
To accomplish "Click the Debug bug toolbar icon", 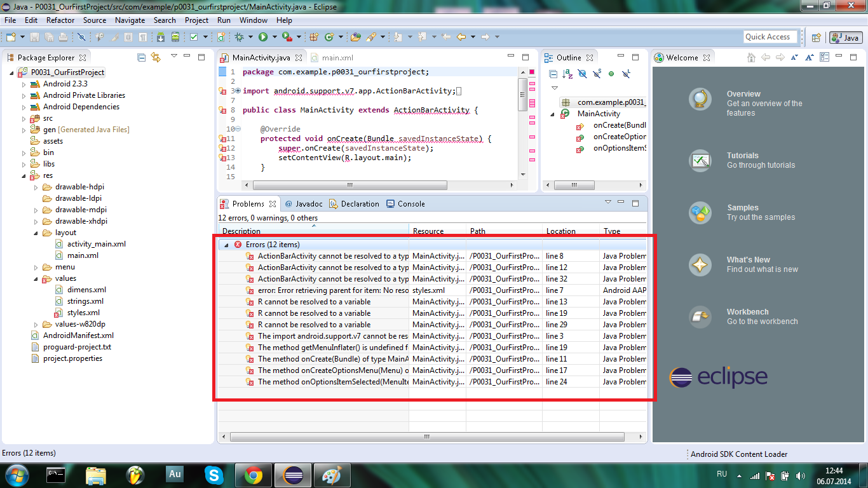I will pyautogui.click(x=240, y=37).
